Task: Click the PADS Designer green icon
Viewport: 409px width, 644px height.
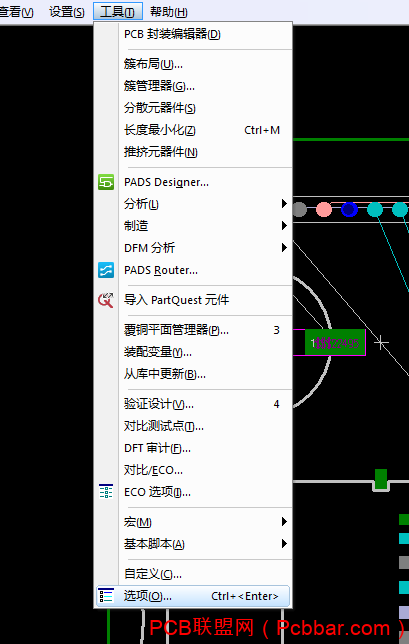Action: click(x=106, y=182)
